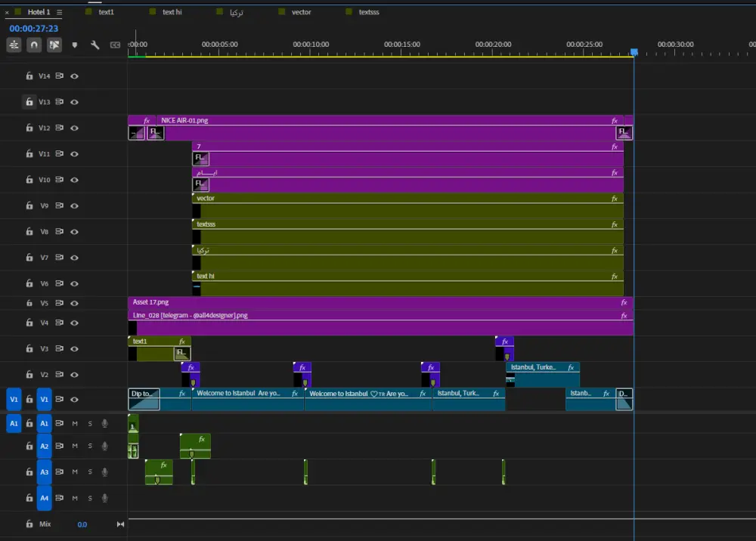Toggle A1 source patching button
This screenshot has height=541, width=756.
(x=14, y=423)
